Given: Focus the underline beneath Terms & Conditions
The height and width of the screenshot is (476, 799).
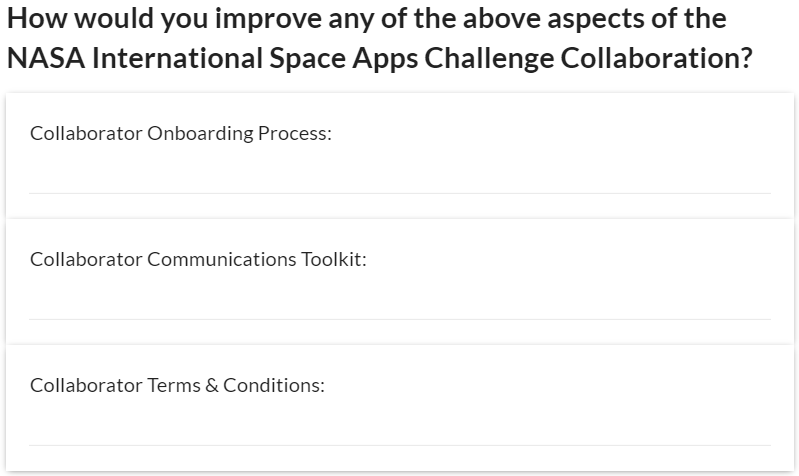Looking at the screenshot, I should [x=400, y=443].
